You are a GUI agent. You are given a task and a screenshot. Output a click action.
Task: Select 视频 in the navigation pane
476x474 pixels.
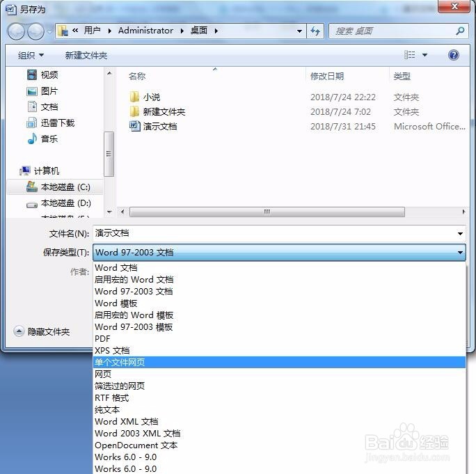coord(42,74)
